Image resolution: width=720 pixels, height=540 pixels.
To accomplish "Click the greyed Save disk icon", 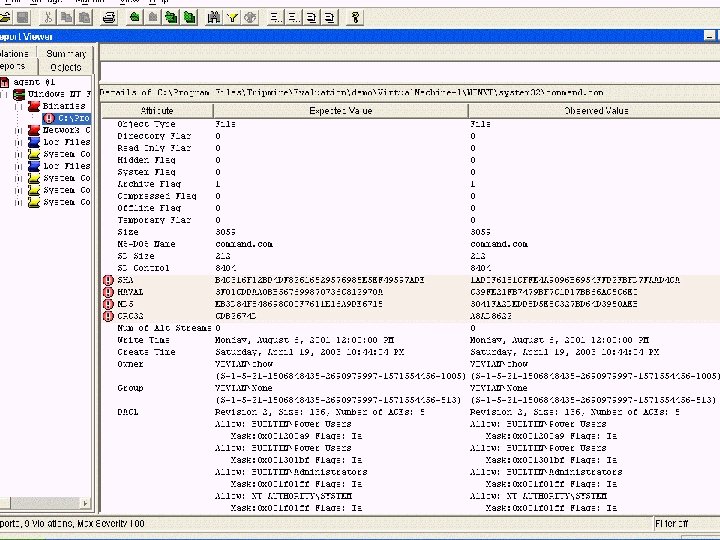I will [x=22, y=18].
